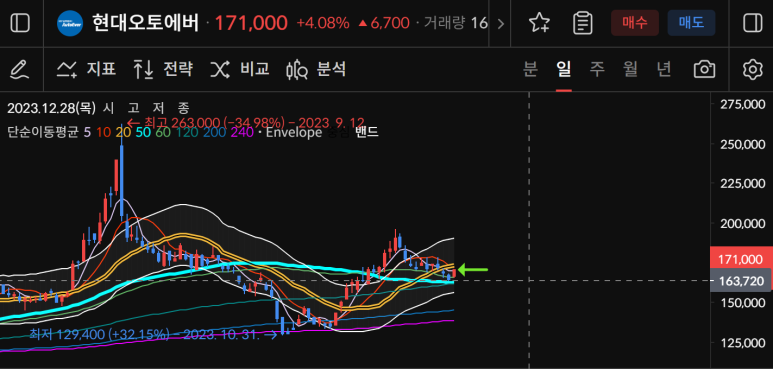Switch to 년 yearly chart tab
773x369 pixels.
click(664, 69)
